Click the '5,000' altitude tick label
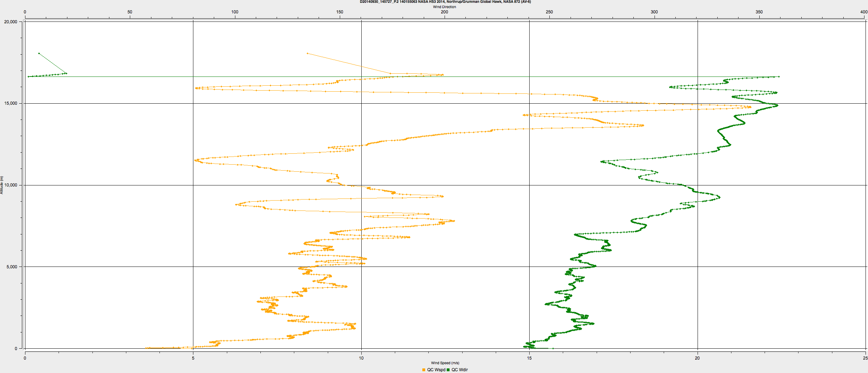868x373 pixels. pyautogui.click(x=12, y=267)
